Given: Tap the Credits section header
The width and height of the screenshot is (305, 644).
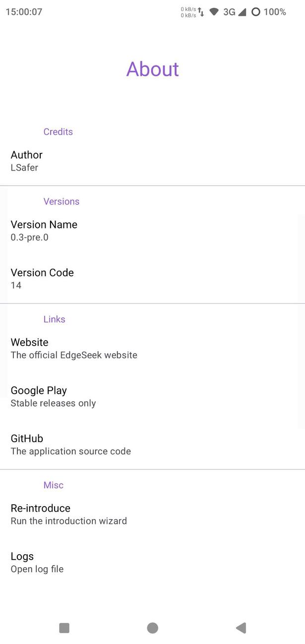Looking at the screenshot, I should (x=58, y=131).
